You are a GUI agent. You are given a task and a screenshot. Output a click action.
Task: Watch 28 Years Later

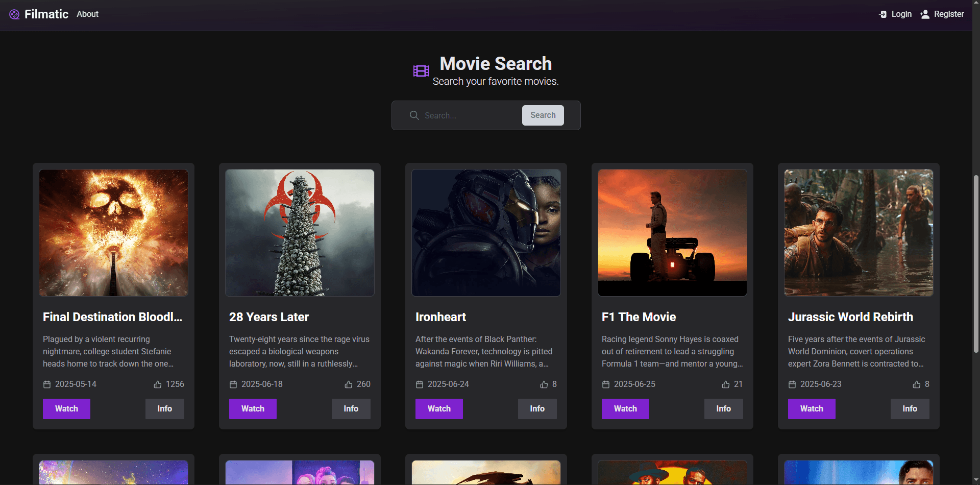click(x=253, y=409)
